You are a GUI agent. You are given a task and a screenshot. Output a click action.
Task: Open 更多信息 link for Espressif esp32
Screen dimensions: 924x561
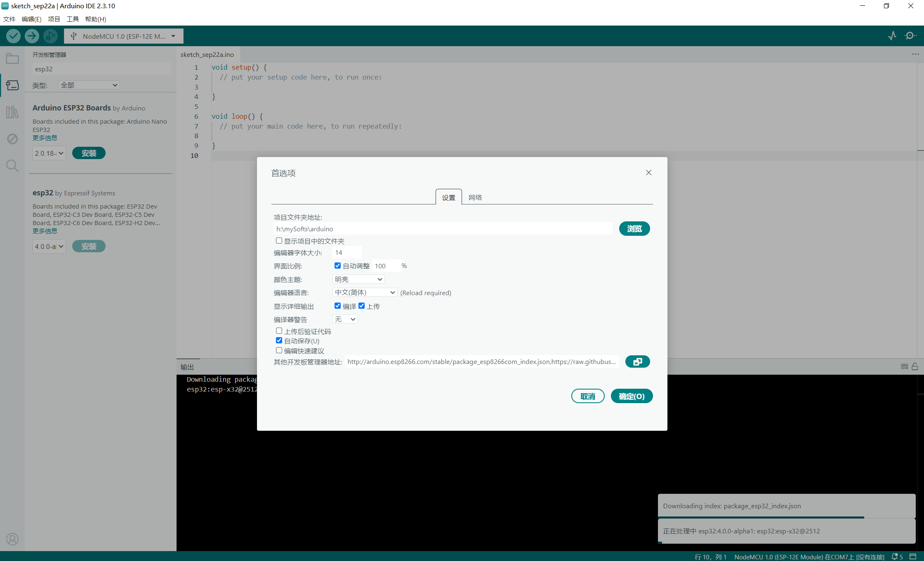tap(45, 231)
